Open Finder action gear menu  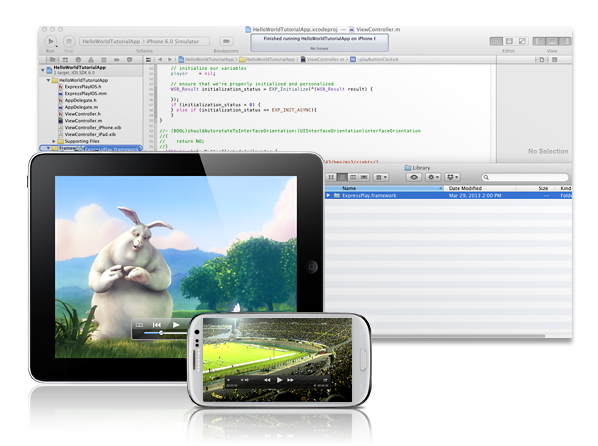click(x=433, y=177)
